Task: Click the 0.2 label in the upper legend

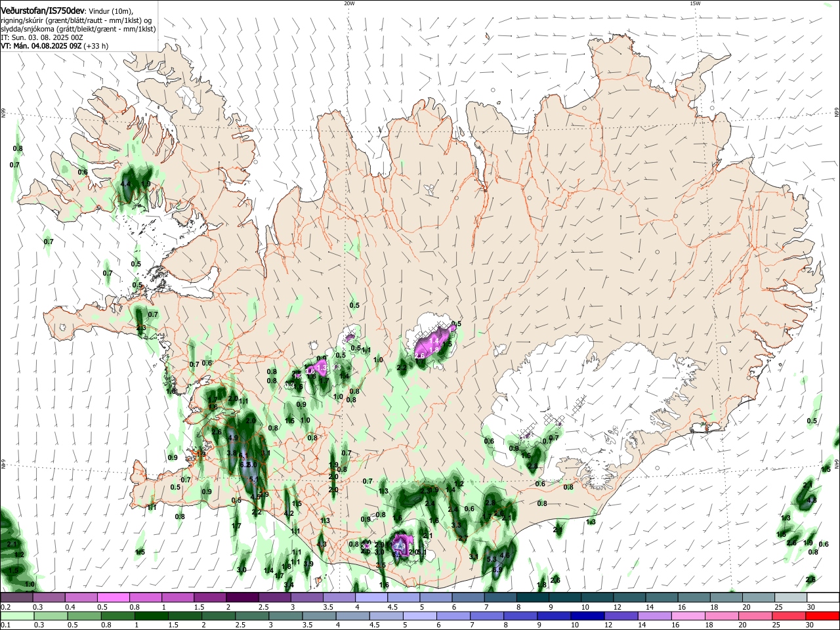Action: coord(5,607)
